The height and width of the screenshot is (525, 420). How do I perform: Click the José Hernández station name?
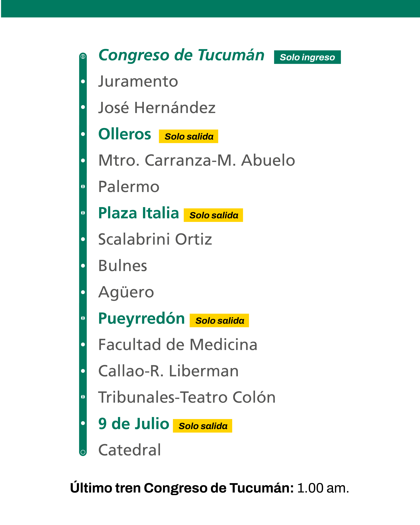(157, 108)
